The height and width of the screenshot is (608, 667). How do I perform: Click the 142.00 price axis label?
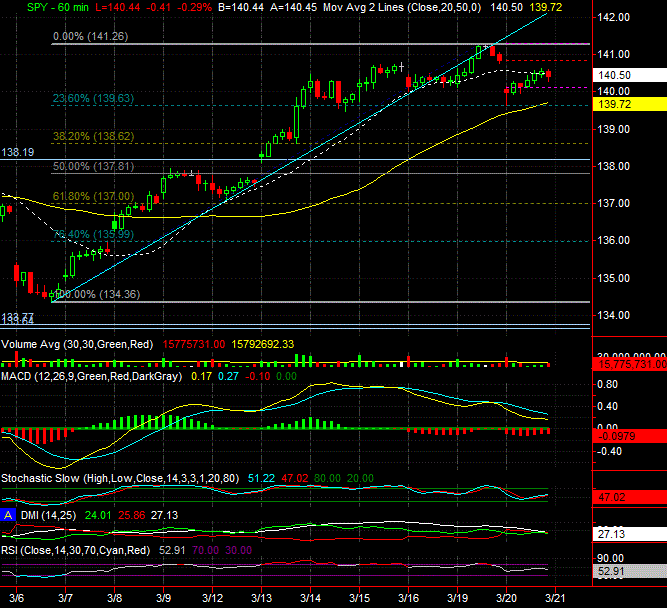pyautogui.click(x=614, y=17)
